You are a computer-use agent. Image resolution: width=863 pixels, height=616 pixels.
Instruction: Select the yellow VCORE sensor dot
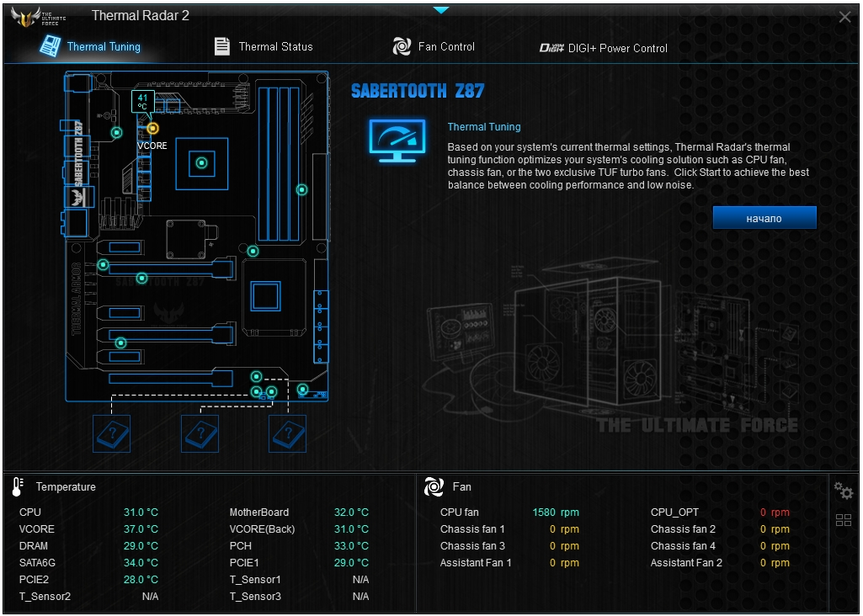[152, 129]
